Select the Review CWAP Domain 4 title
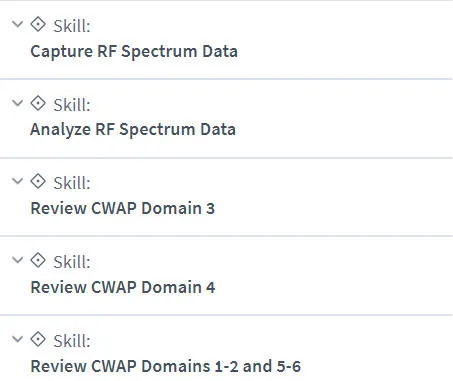Screen dimensions: 453x381 tap(123, 287)
